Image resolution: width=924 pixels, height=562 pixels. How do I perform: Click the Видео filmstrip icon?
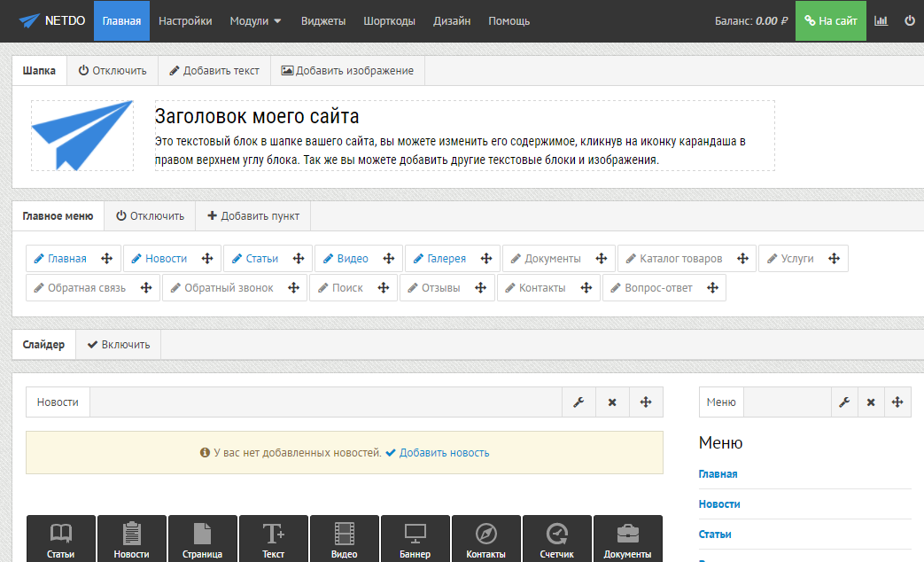(x=344, y=533)
